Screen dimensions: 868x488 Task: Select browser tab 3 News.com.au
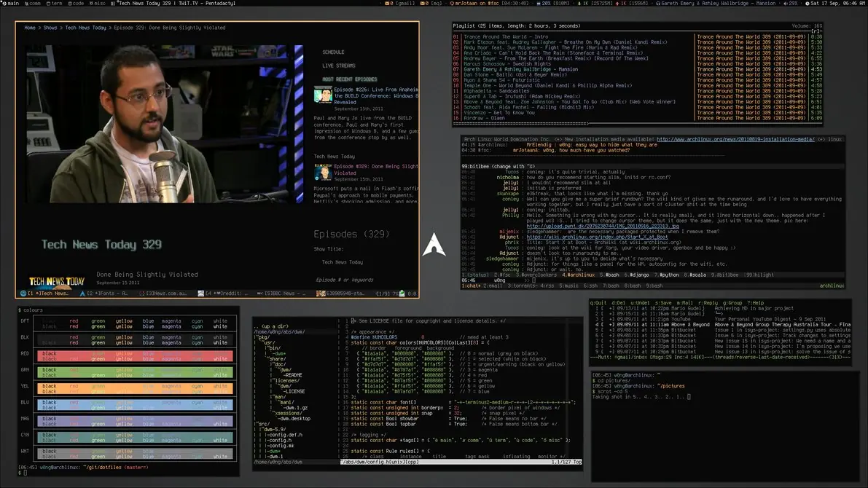coord(163,294)
